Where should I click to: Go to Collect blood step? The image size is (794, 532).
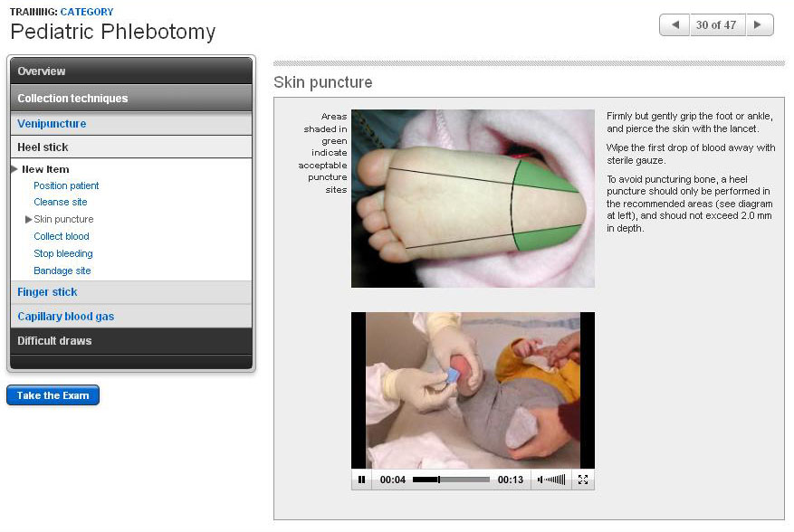coord(62,236)
